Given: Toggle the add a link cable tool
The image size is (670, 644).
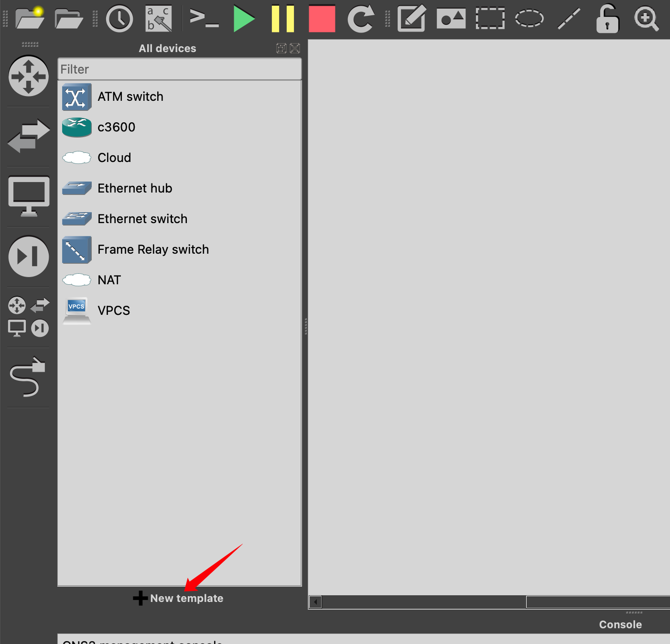Looking at the screenshot, I should (x=28, y=377).
